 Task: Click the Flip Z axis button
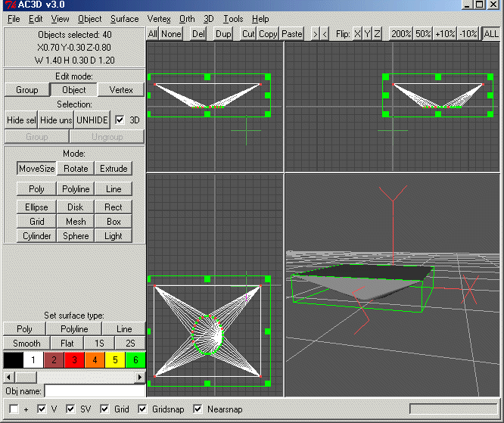pyautogui.click(x=377, y=34)
